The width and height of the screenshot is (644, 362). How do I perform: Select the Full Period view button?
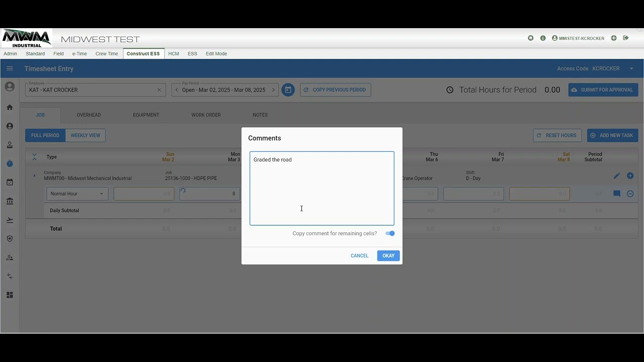[x=45, y=135]
